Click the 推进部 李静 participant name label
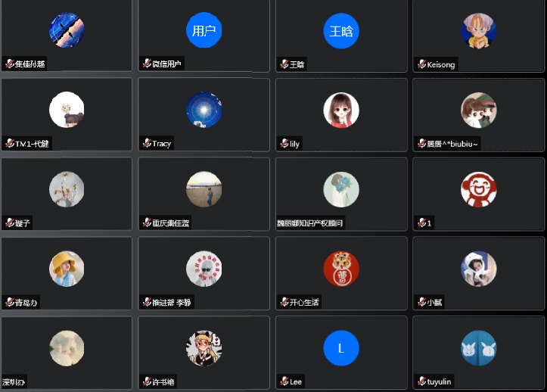The image size is (547, 392). tap(171, 302)
